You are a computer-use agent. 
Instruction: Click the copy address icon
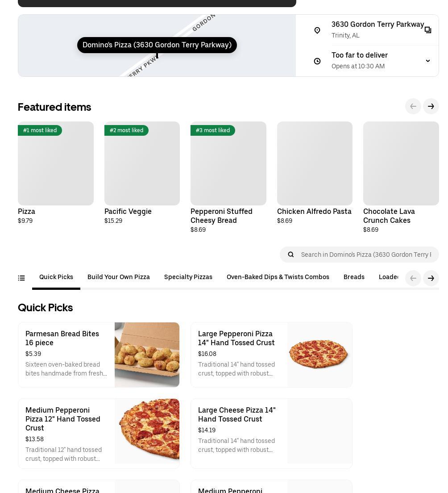coord(427,30)
